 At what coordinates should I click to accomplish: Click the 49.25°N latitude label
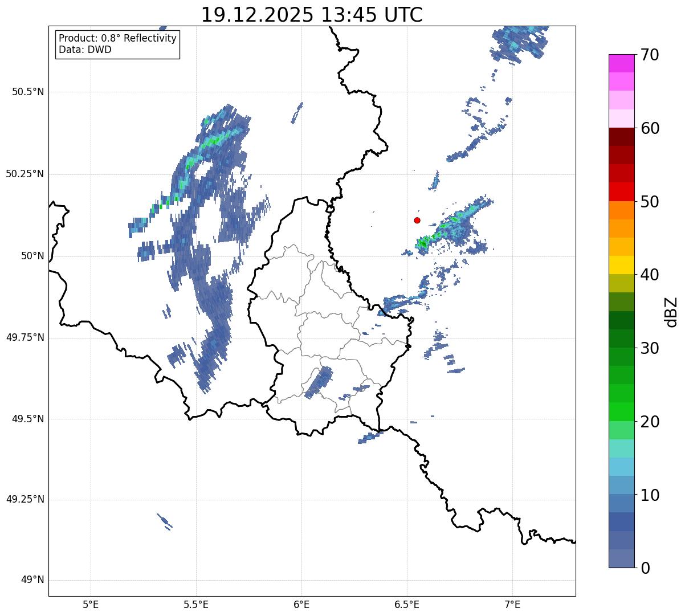(25, 499)
